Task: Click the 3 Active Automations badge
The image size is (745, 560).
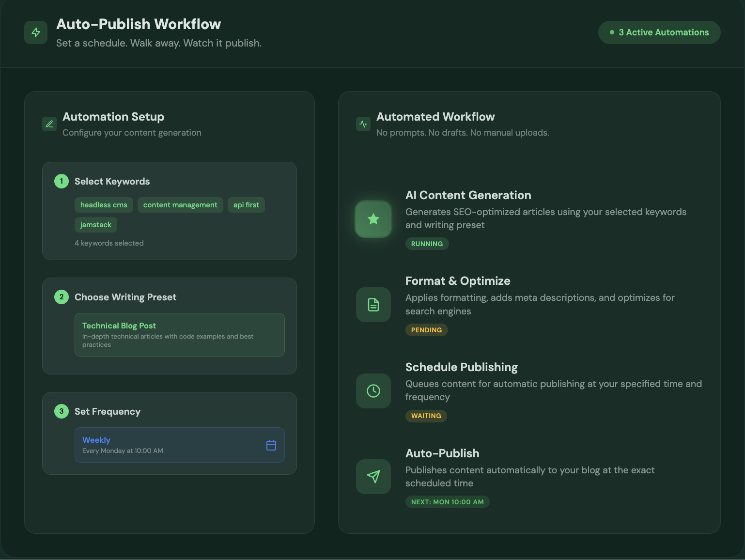Action: point(659,32)
